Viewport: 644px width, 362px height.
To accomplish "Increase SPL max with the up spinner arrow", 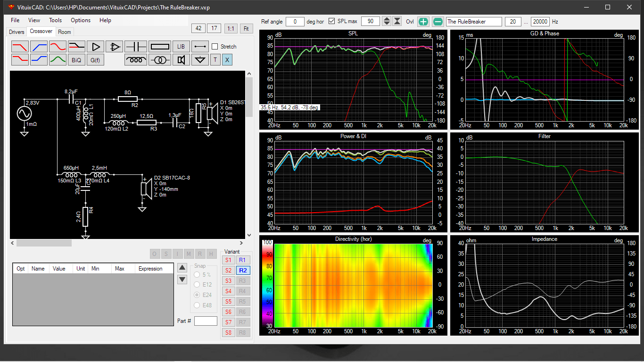I will click(x=387, y=19).
